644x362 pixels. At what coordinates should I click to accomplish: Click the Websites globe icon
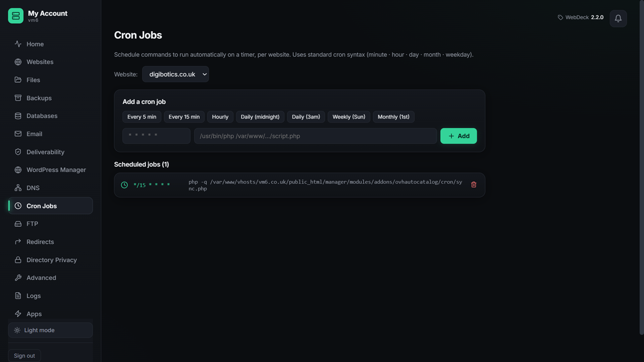point(18,62)
